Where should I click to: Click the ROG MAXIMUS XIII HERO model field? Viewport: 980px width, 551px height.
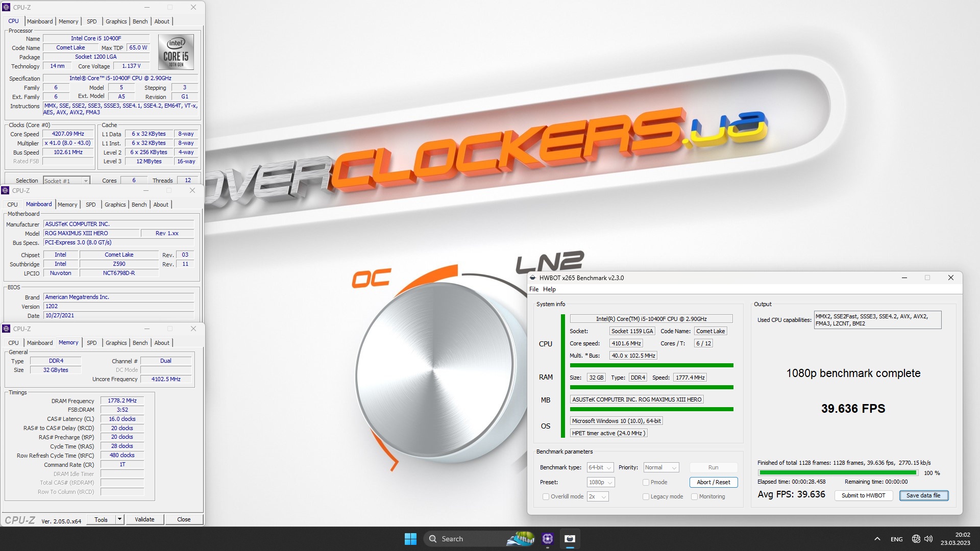[x=92, y=233]
